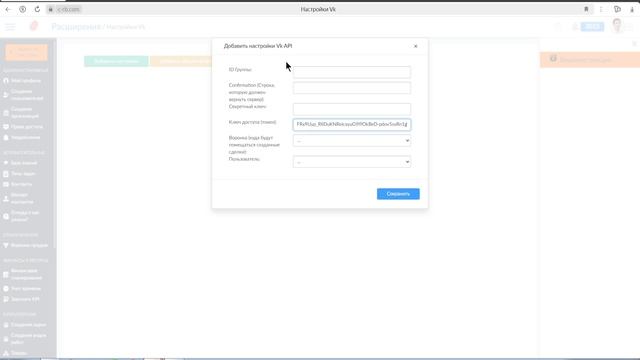Viewport: 640px width, 360px height.
Task: Click the browser back arrow
Action: (8, 9)
